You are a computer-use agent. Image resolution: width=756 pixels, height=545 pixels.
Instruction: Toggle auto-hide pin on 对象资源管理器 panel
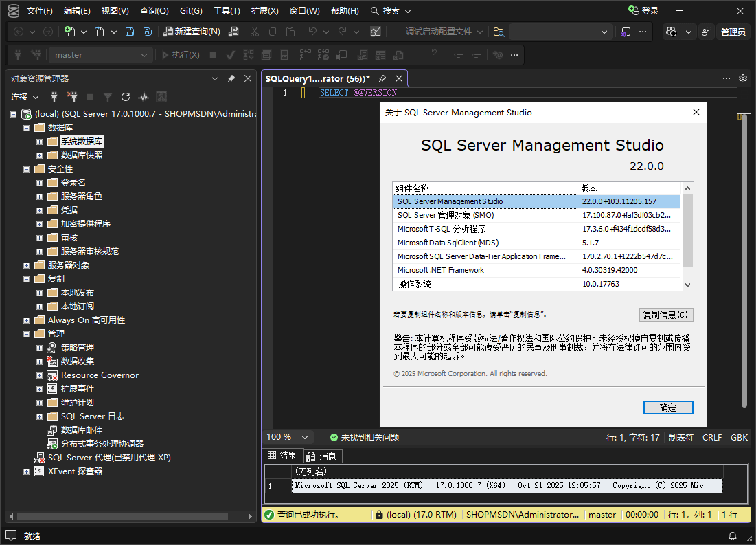point(231,79)
